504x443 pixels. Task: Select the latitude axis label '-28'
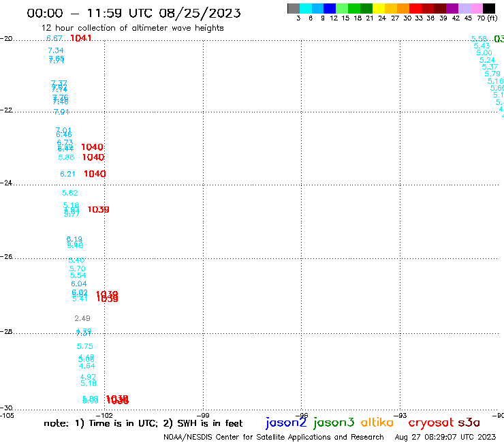tap(6, 331)
